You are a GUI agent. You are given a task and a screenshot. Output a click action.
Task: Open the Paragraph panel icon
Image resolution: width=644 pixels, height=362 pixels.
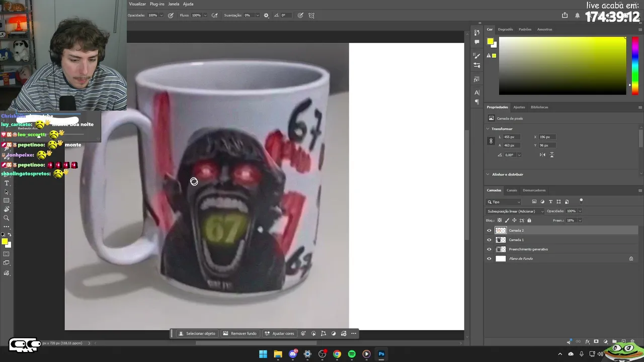click(x=477, y=102)
